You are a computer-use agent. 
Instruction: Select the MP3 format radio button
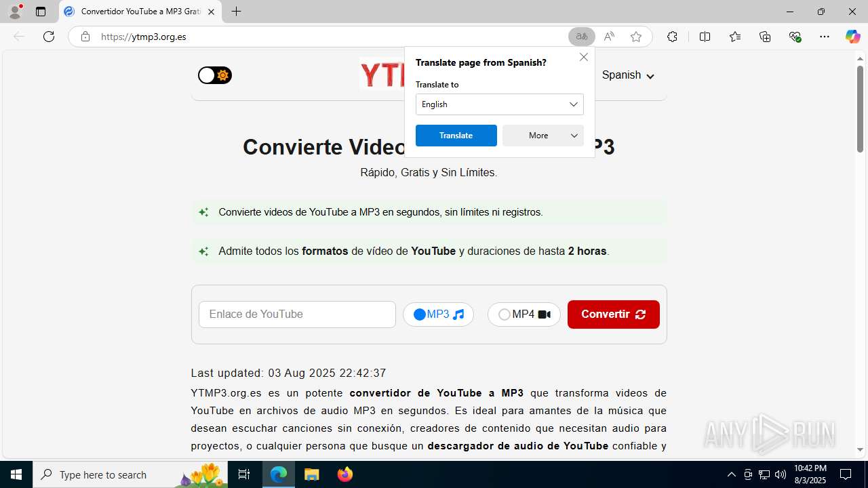pyautogui.click(x=420, y=314)
